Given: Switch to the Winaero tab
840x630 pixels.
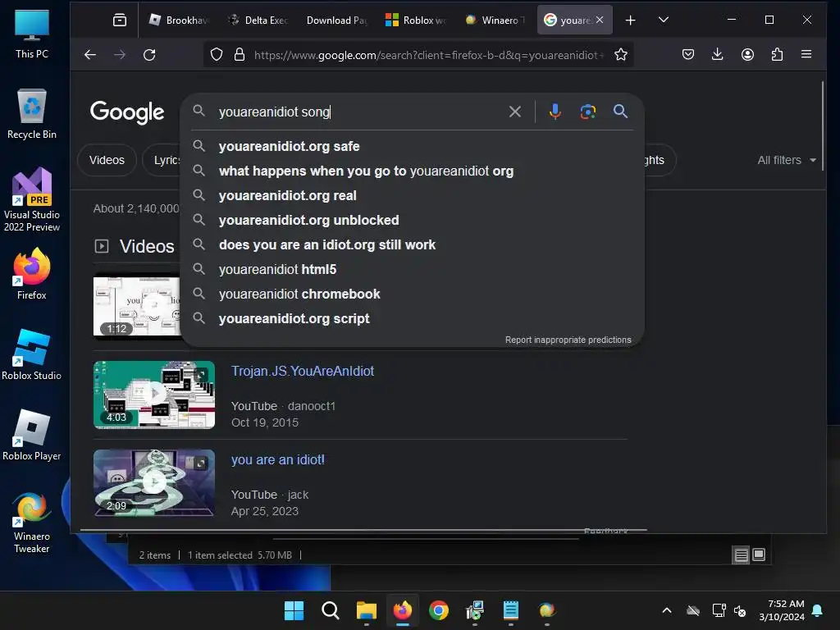Looking at the screenshot, I should point(495,21).
